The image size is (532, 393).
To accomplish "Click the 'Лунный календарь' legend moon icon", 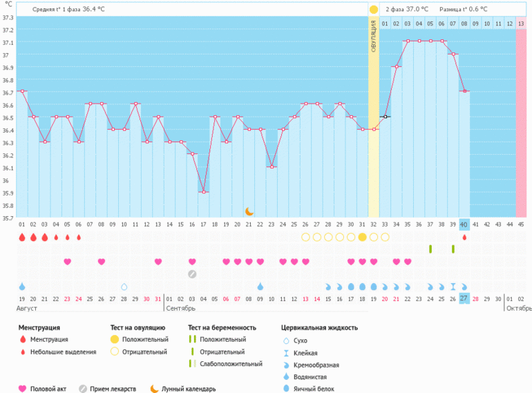I will click(153, 389).
